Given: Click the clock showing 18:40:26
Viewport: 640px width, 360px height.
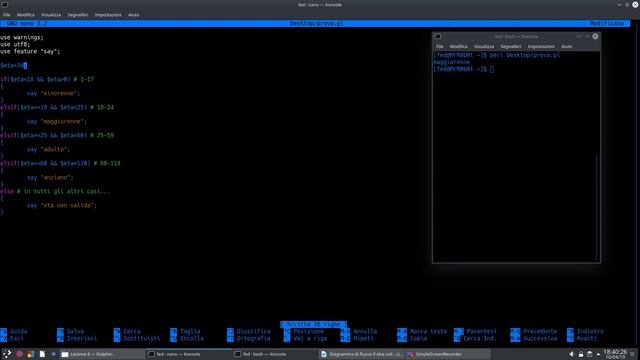Looking at the screenshot, I should pyautogui.click(x=615, y=354).
